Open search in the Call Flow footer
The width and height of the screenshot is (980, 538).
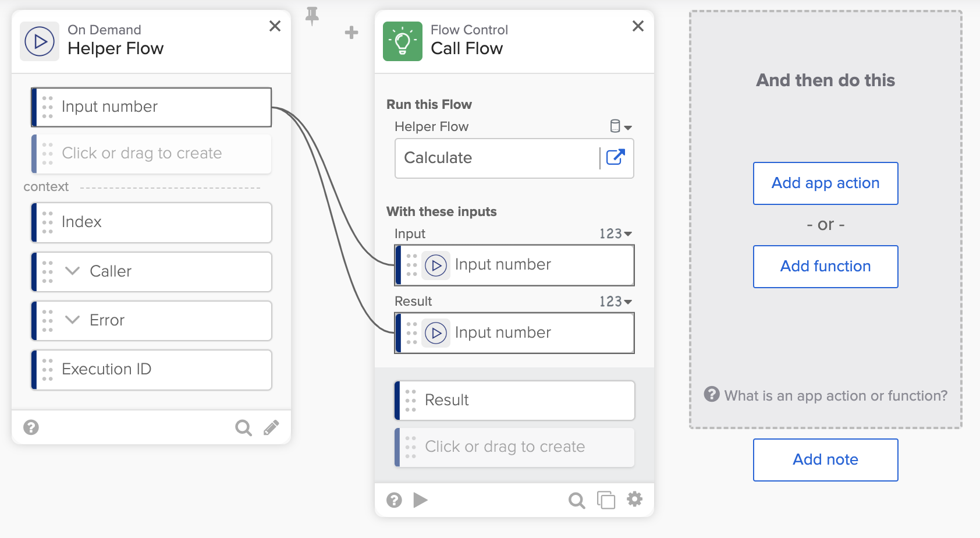(x=576, y=500)
